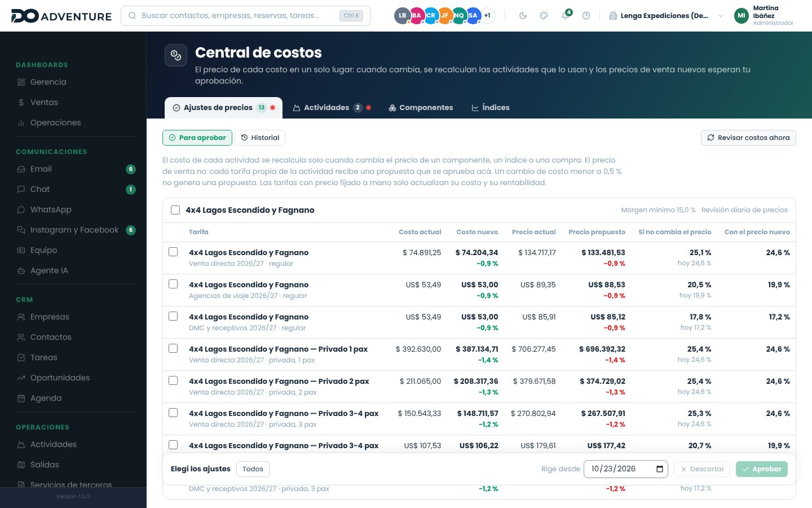Select all 4x4 Lagos Escondido y Fagnano group checkbox

pos(175,210)
